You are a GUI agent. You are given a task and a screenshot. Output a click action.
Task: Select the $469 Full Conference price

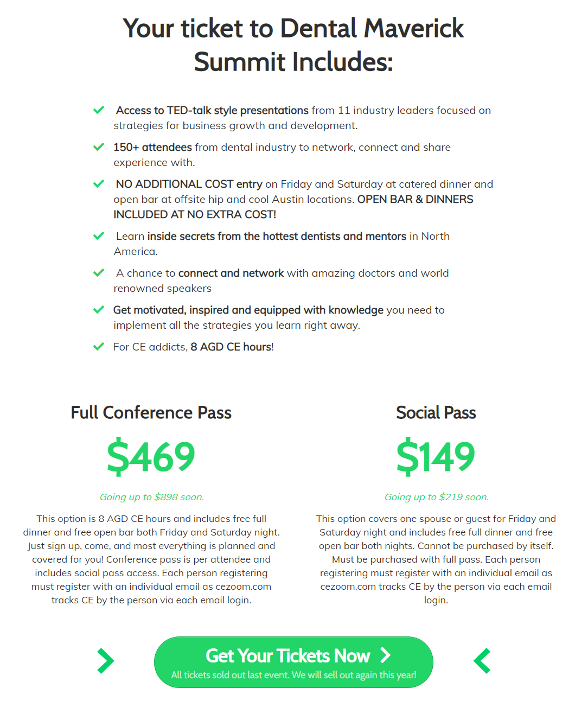pos(151,457)
